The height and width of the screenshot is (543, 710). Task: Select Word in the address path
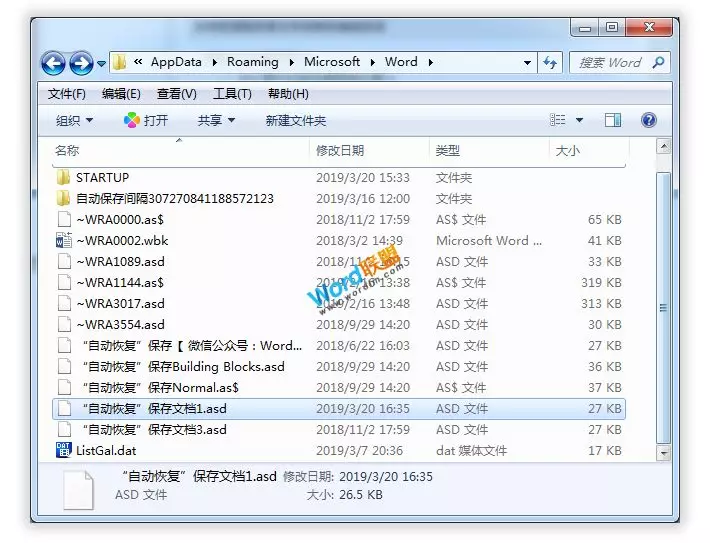401,62
